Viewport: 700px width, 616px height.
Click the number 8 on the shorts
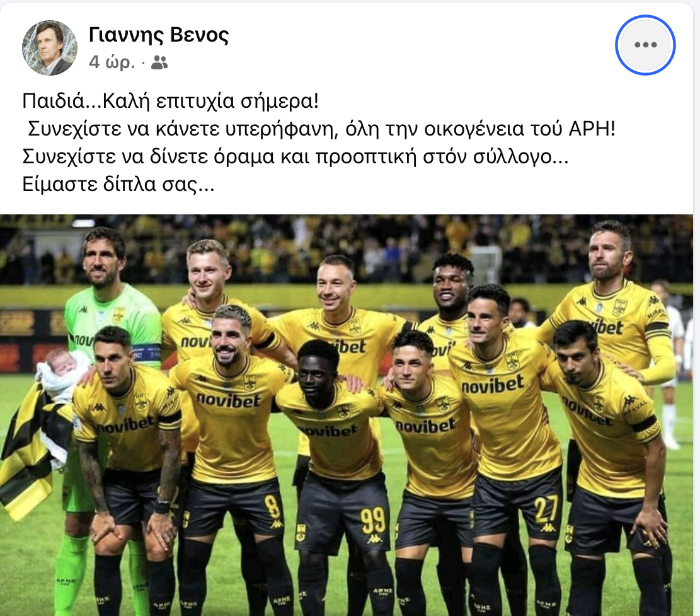click(x=272, y=506)
